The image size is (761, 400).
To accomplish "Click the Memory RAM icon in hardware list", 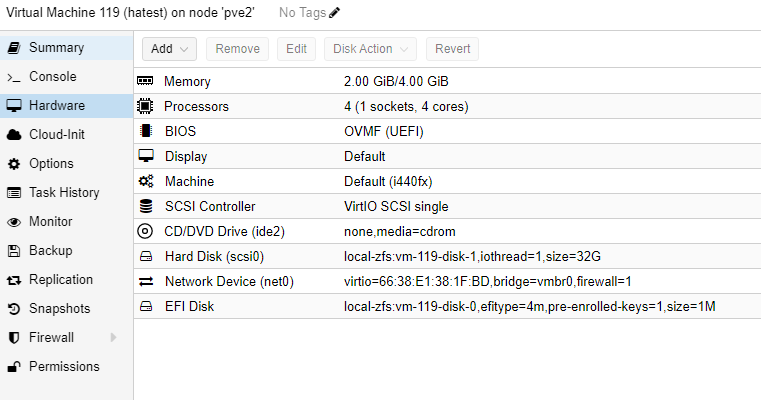I will tap(145, 81).
